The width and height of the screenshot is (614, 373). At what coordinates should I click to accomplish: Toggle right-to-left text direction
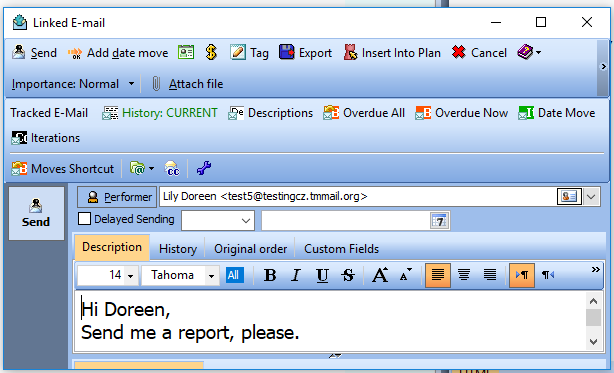[x=548, y=275]
